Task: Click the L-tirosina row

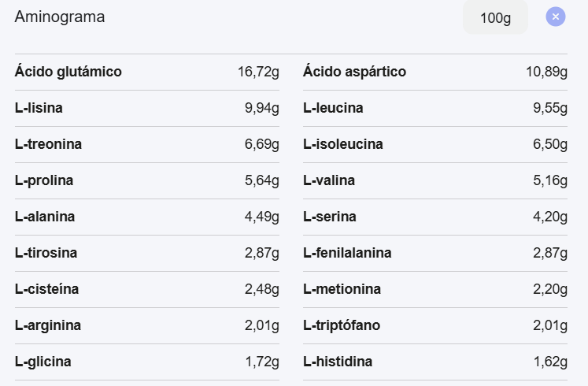Action: (x=147, y=253)
